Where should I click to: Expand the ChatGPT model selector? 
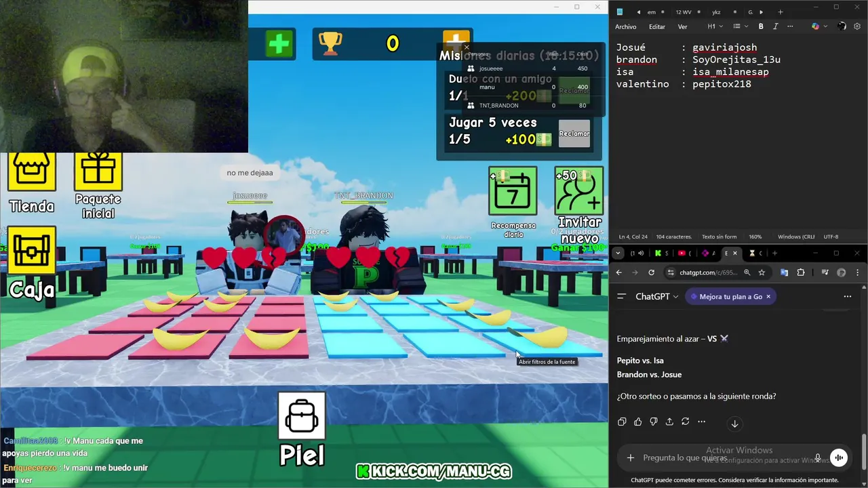point(656,296)
